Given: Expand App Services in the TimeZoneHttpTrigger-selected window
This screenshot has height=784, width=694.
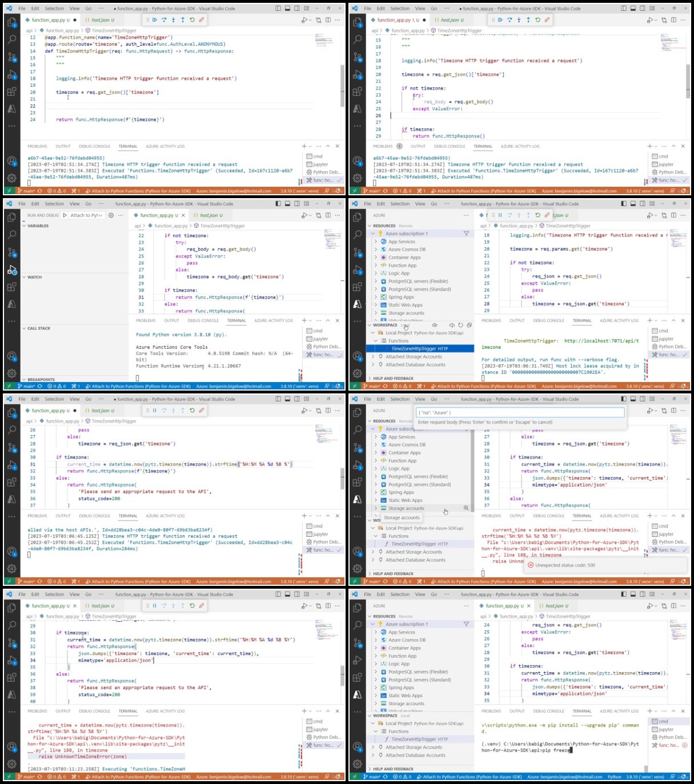Looking at the screenshot, I should click(x=376, y=242).
